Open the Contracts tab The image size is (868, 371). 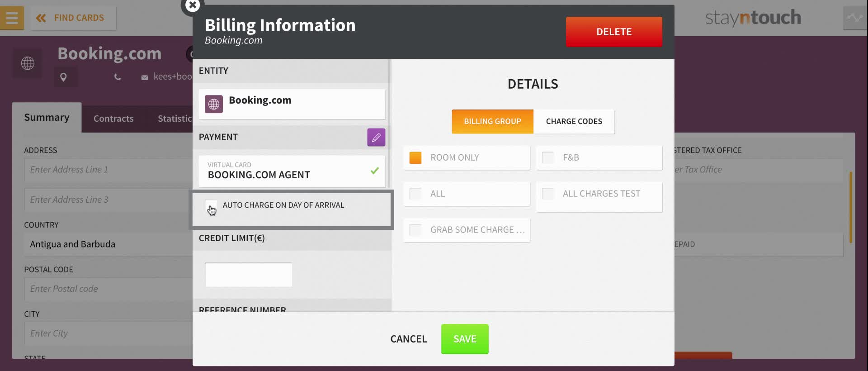click(x=113, y=119)
